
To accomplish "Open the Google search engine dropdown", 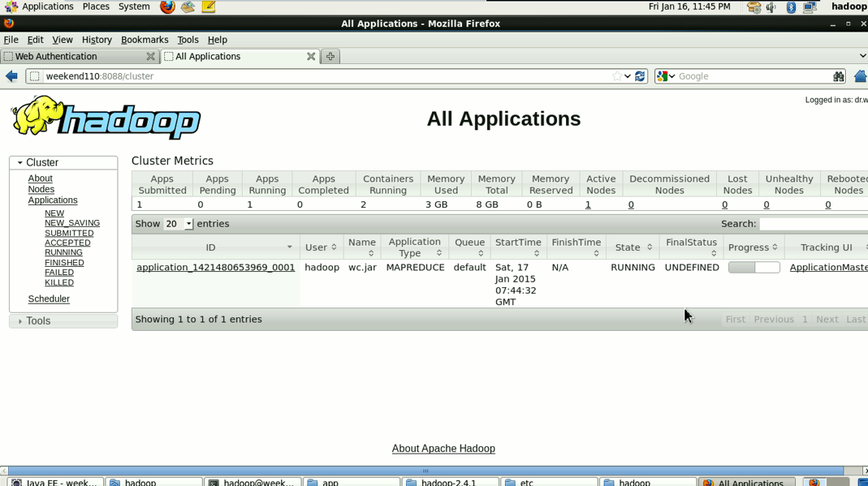I will pyautogui.click(x=666, y=76).
